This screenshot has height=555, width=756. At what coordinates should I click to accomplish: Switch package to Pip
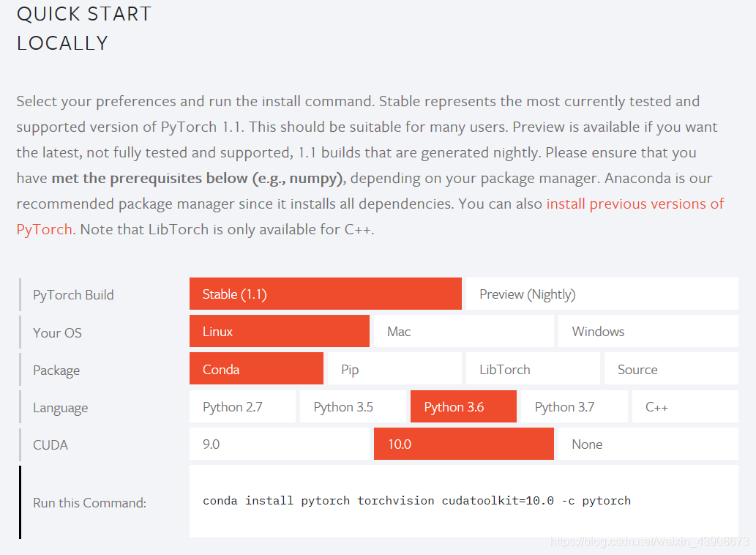click(x=394, y=369)
